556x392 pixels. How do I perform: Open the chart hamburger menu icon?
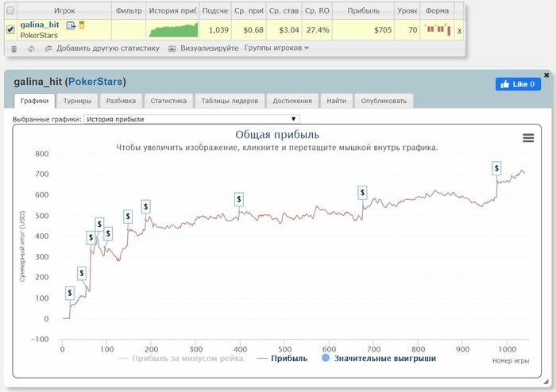(x=528, y=138)
